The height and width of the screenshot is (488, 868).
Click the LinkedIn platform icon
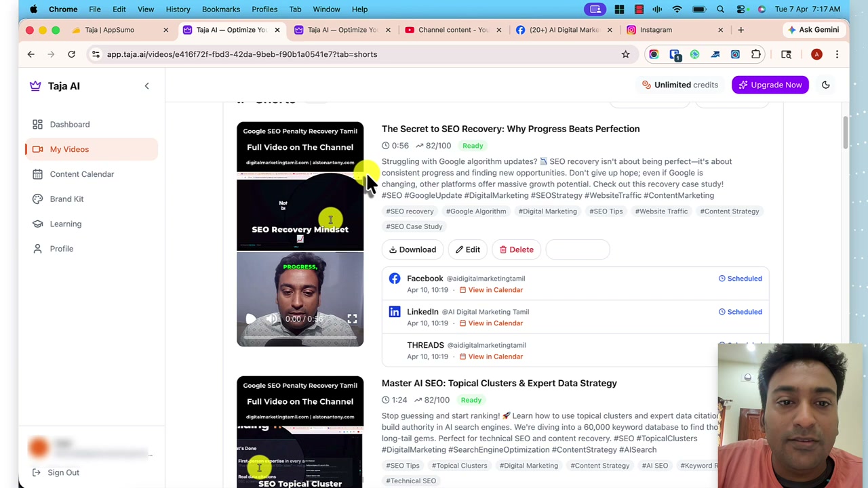(395, 312)
